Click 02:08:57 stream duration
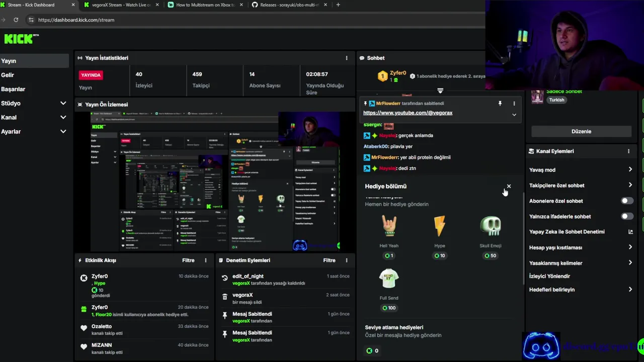Screen dimensions: 644x362 tap(317, 74)
